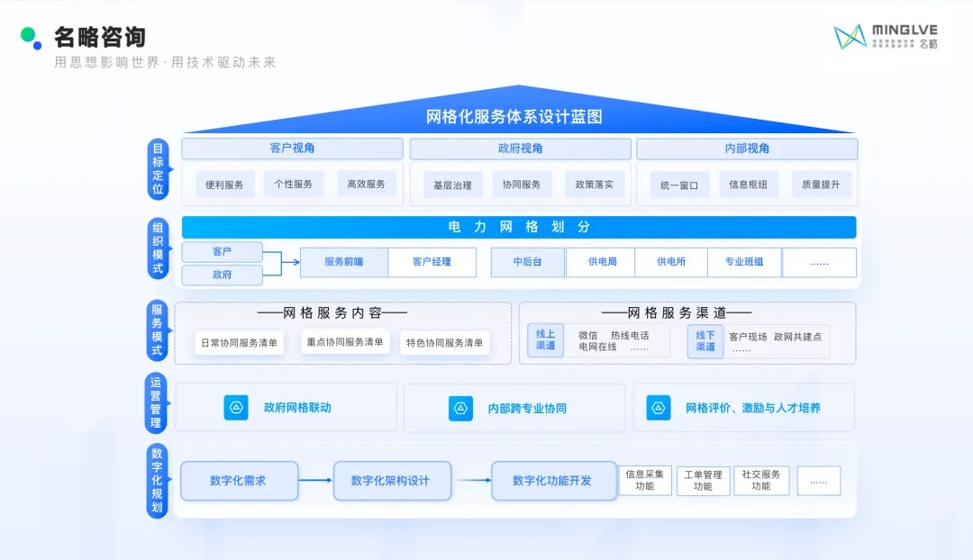This screenshot has width=973, height=560.
Task: Click the icon beside 内部跨专业协同
Action: click(x=460, y=409)
